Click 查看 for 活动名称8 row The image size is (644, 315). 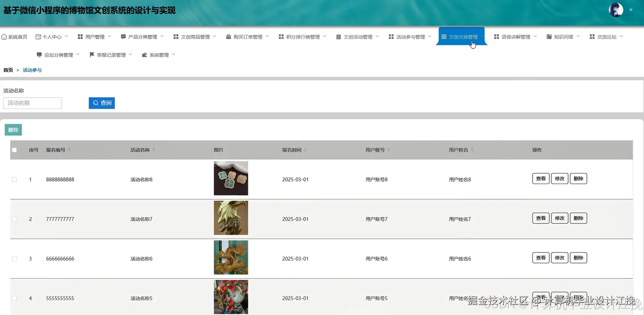click(541, 179)
